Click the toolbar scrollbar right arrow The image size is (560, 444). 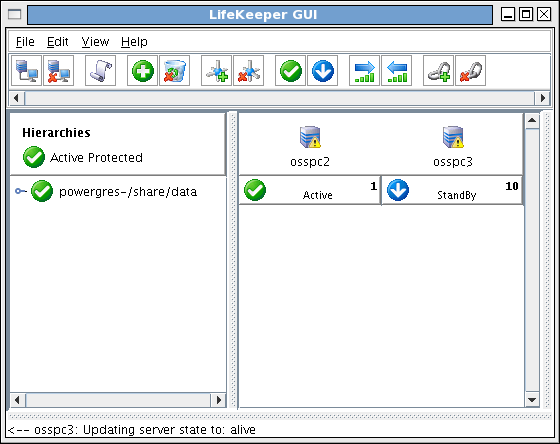pos(543,98)
